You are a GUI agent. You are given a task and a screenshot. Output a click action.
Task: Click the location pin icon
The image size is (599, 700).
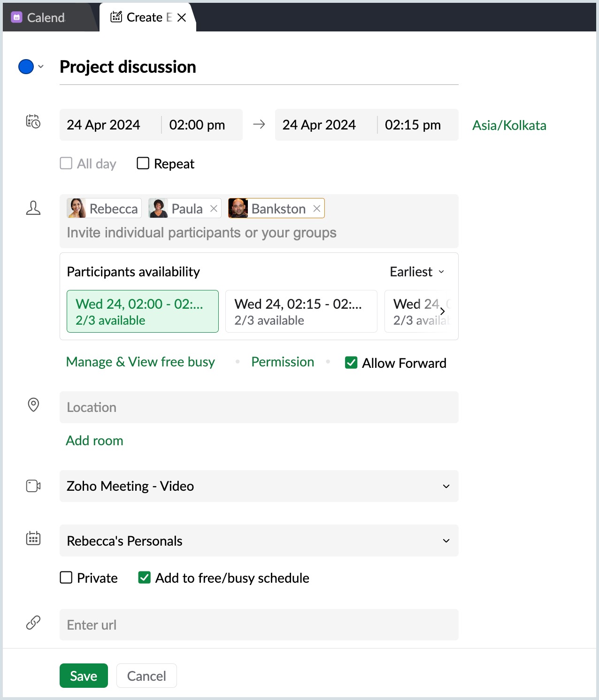[33, 404]
